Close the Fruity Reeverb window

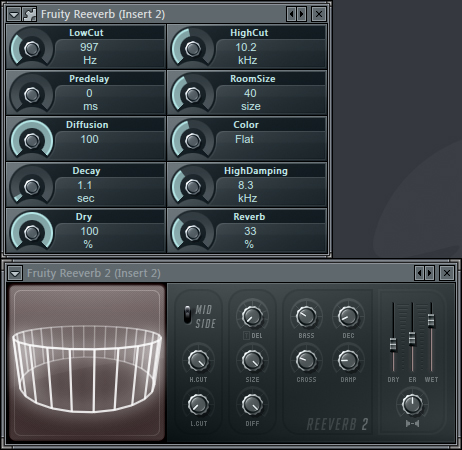[319, 14]
